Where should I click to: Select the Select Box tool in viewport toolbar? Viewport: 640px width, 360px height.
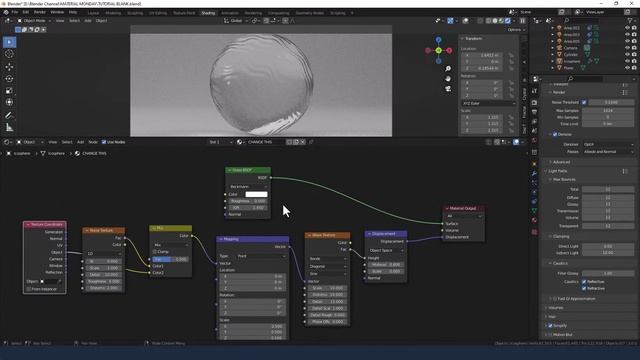click(9, 42)
